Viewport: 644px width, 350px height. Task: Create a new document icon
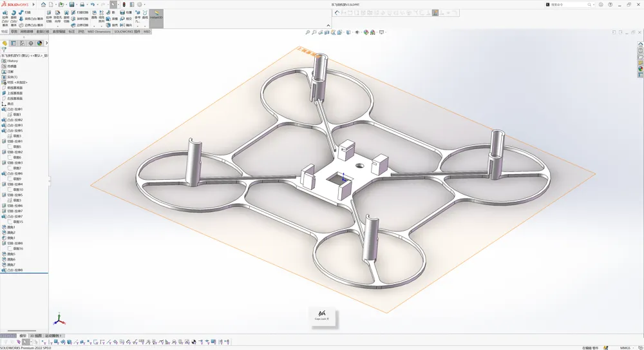coord(51,5)
